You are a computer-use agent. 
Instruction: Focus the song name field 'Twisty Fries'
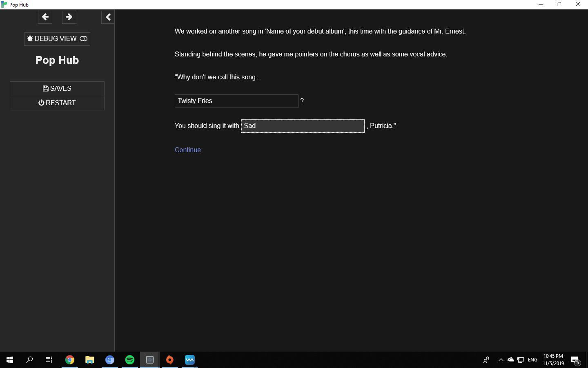(236, 101)
